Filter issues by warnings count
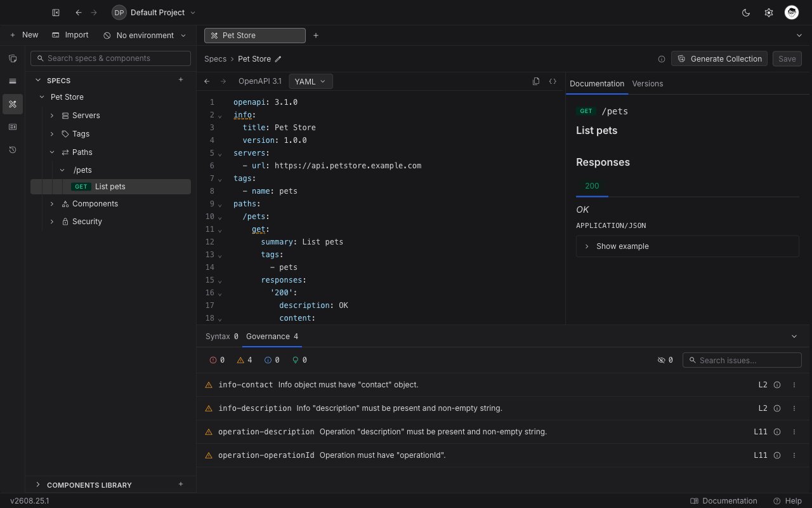The height and width of the screenshot is (508, 812). coord(244,360)
